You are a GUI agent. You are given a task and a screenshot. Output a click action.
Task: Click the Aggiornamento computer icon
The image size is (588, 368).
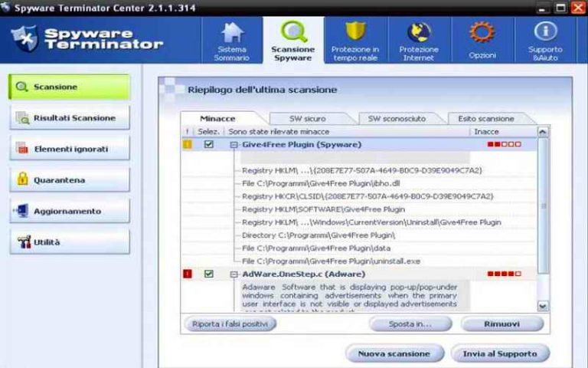(21, 211)
